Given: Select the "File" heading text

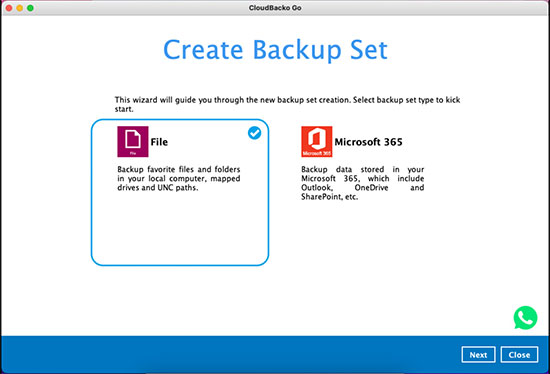Looking at the screenshot, I should tap(159, 142).
